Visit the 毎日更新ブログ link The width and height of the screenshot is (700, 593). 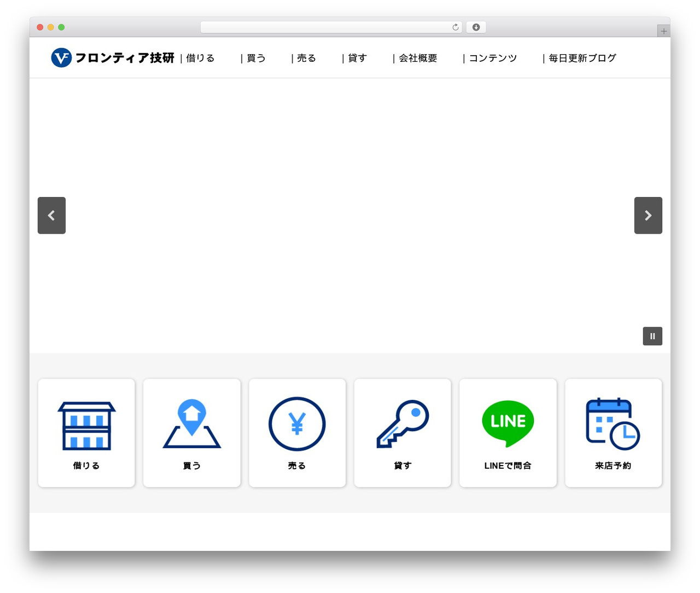[582, 58]
